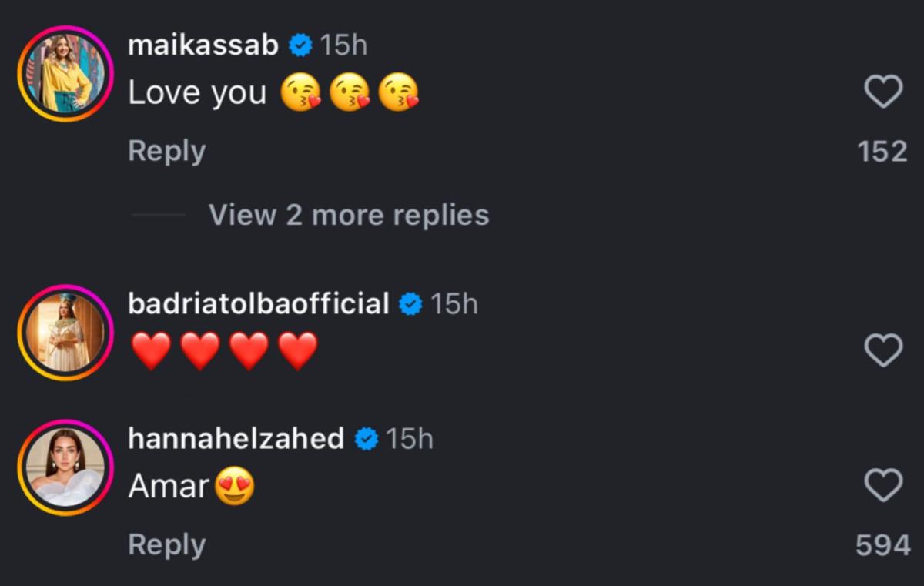Viewport: 924px width, 586px height.
Task: Open maikassab's profile via username
Action: point(204,45)
